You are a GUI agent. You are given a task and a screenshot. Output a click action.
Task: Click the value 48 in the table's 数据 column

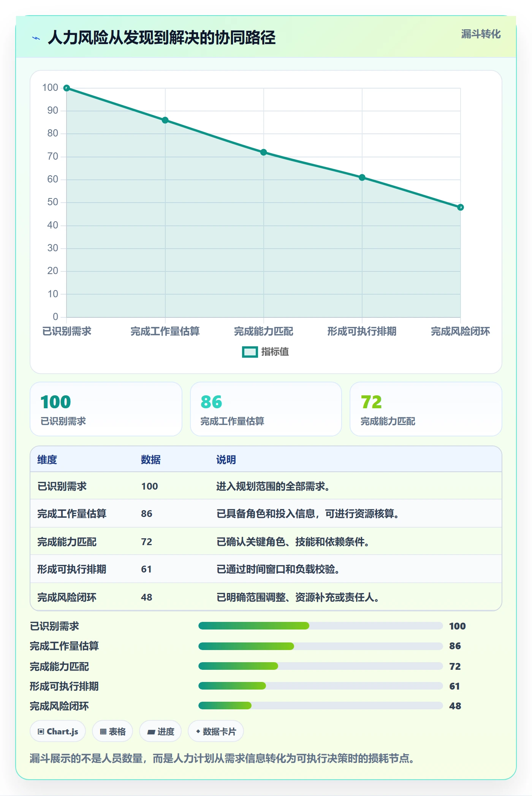pyautogui.click(x=147, y=597)
